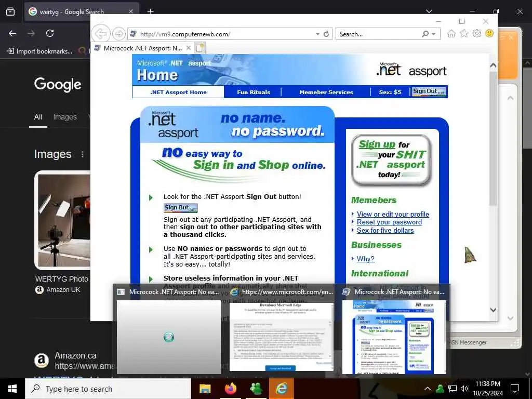The width and height of the screenshot is (532, 399).
Task: Open Firefox from the taskbar
Action: 230,389
